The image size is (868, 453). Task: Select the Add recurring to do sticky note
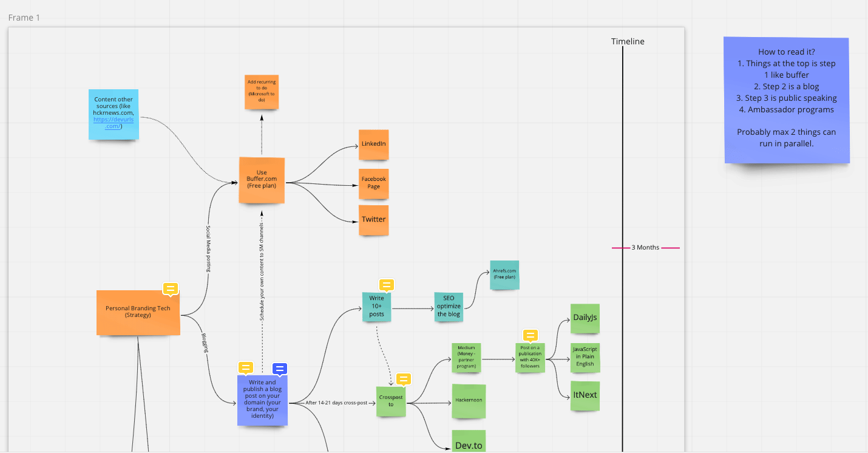pos(262,91)
